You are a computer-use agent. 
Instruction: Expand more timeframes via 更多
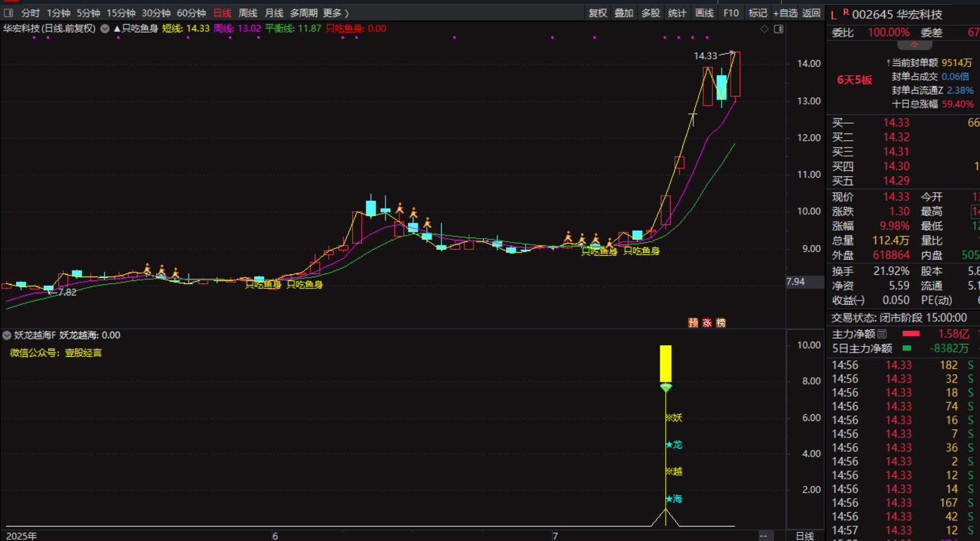click(x=336, y=13)
